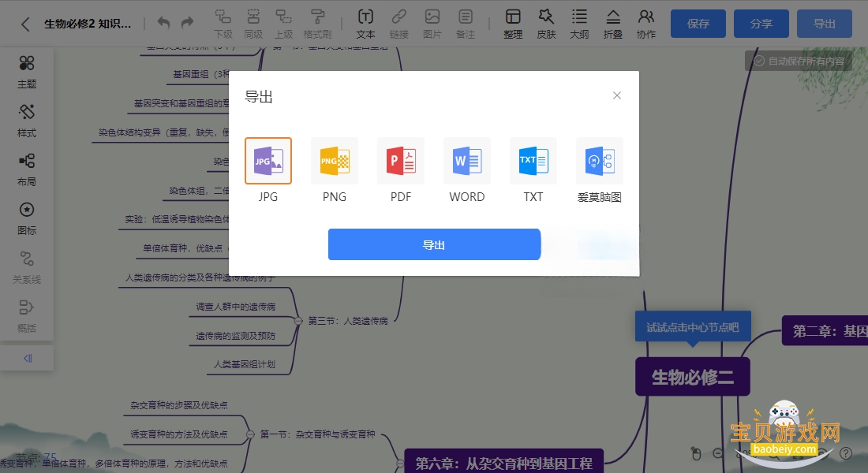Viewport: 868px width, 473px height.
Task: Select node 遗传病的监测及预防
Action: [235, 336]
